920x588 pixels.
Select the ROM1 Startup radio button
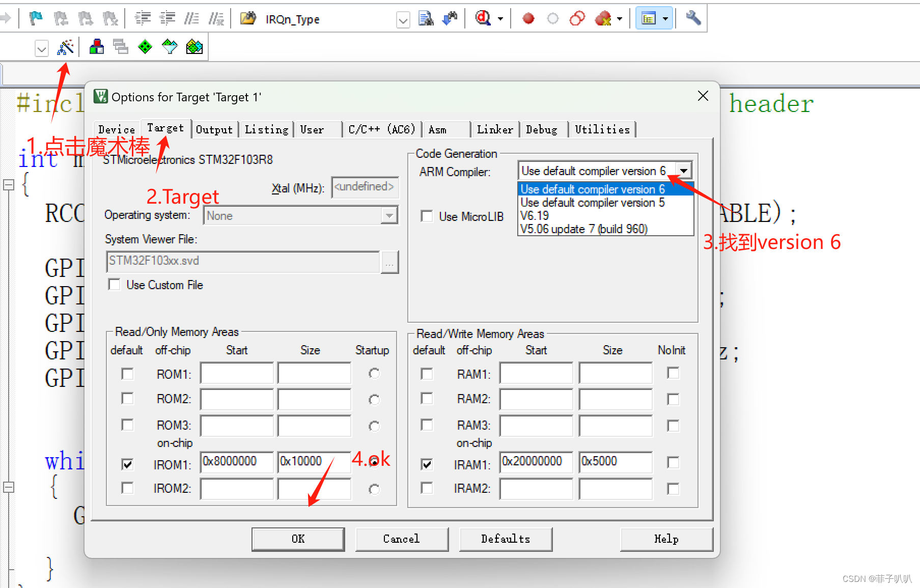coord(374,374)
